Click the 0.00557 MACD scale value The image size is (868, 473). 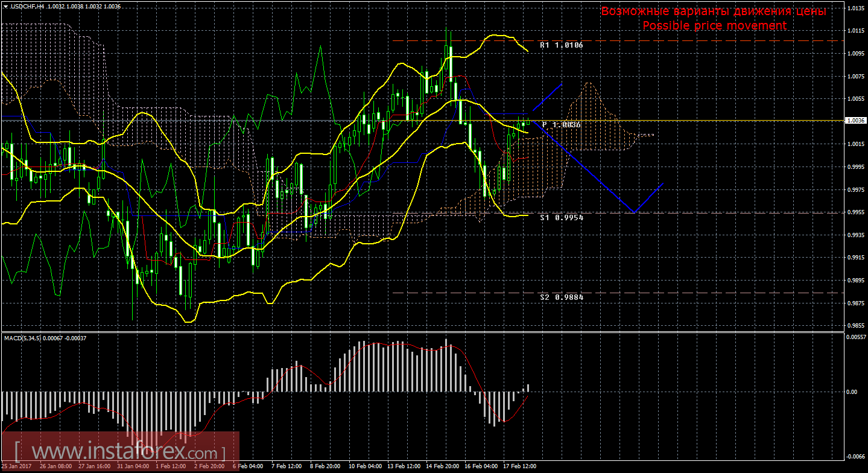(x=857, y=337)
